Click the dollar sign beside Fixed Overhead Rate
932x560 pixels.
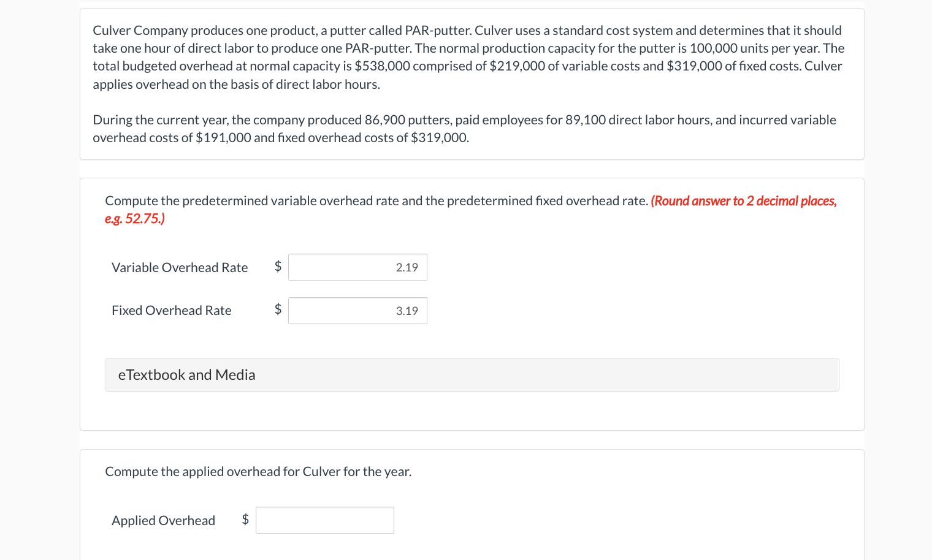pos(278,309)
